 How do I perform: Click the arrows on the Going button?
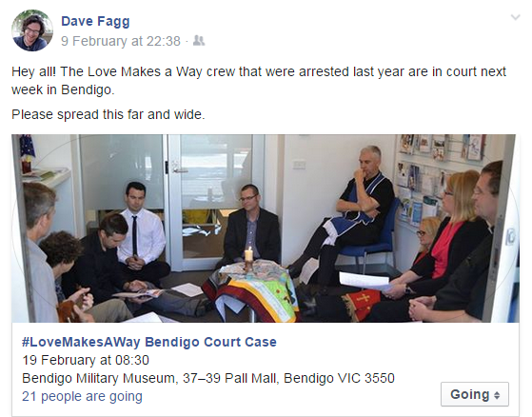[x=497, y=395]
